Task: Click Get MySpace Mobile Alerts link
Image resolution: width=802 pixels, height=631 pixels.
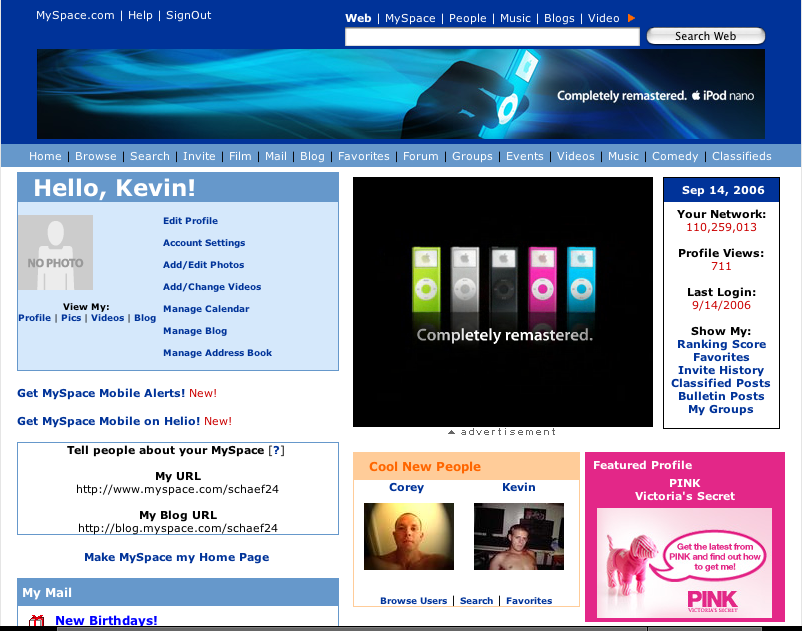Action: point(101,393)
